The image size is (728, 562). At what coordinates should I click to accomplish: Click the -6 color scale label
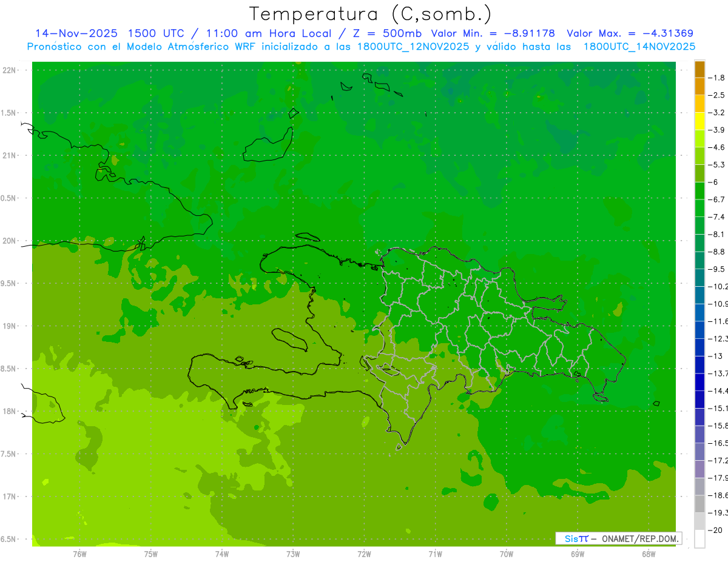[x=713, y=182]
